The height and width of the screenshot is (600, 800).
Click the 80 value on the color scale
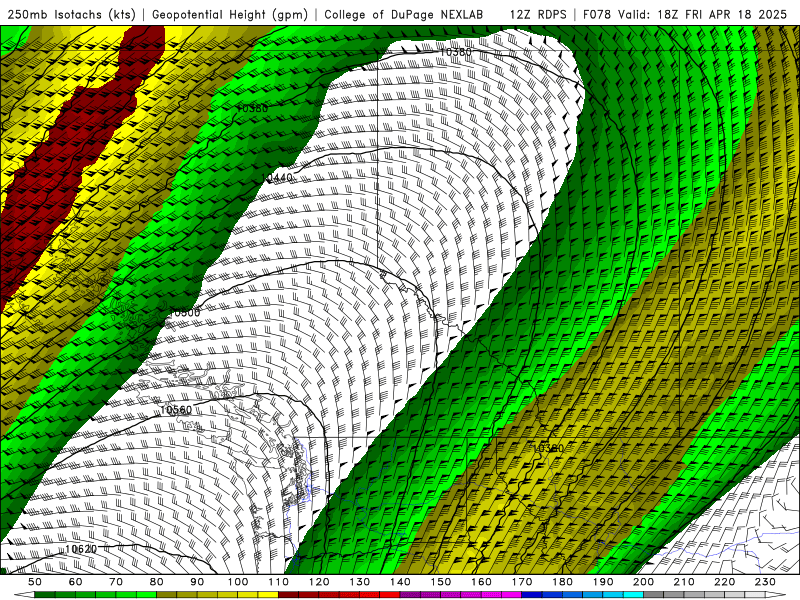point(157,582)
